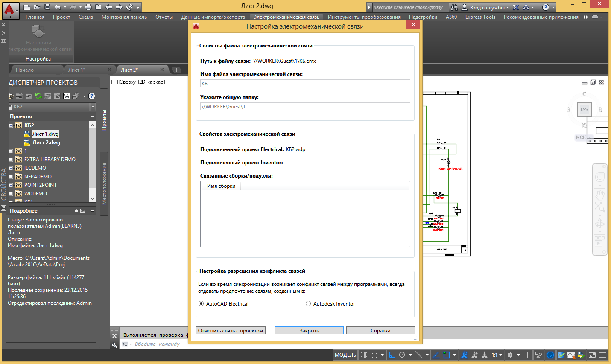This screenshot has height=364, width=611.
Task: Switch to the Схема ribbon tab
Action: 86,17
